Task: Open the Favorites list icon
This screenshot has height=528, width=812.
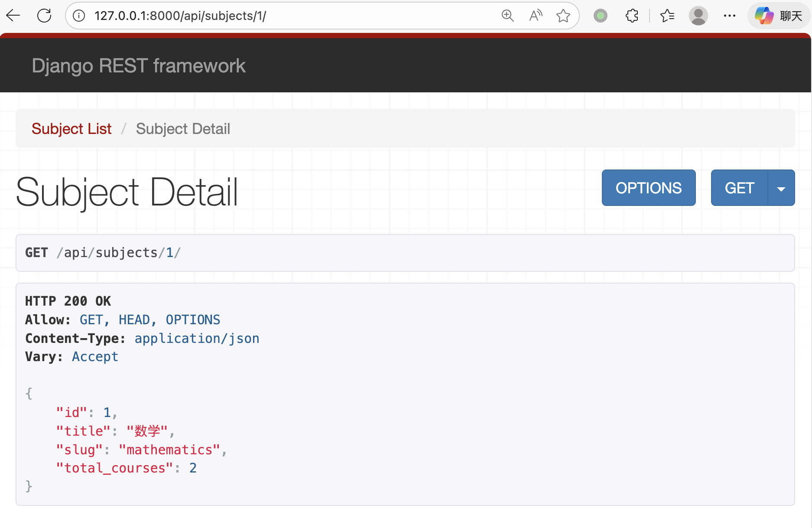Action: [x=667, y=16]
